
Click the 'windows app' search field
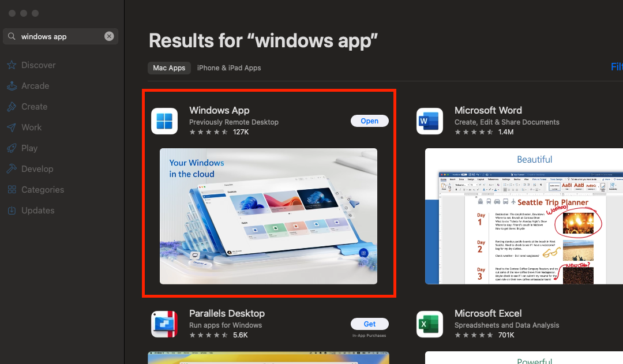(x=61, y=36)
